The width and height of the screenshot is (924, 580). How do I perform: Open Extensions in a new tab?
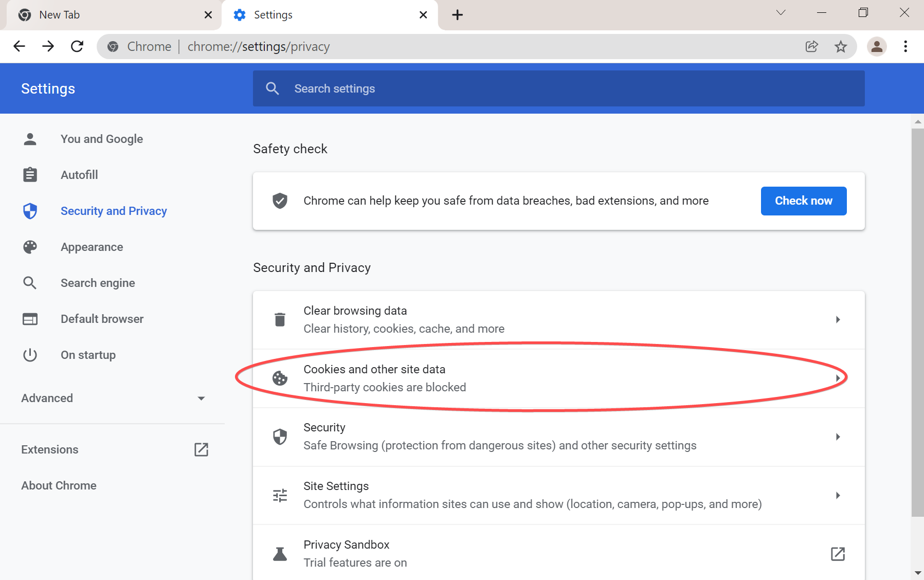click(201, 449)
